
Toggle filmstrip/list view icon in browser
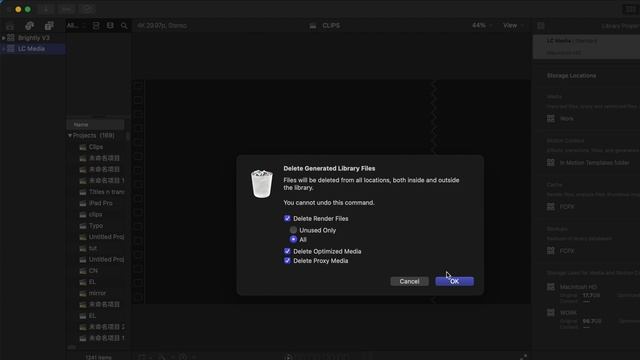pos(110,26)
